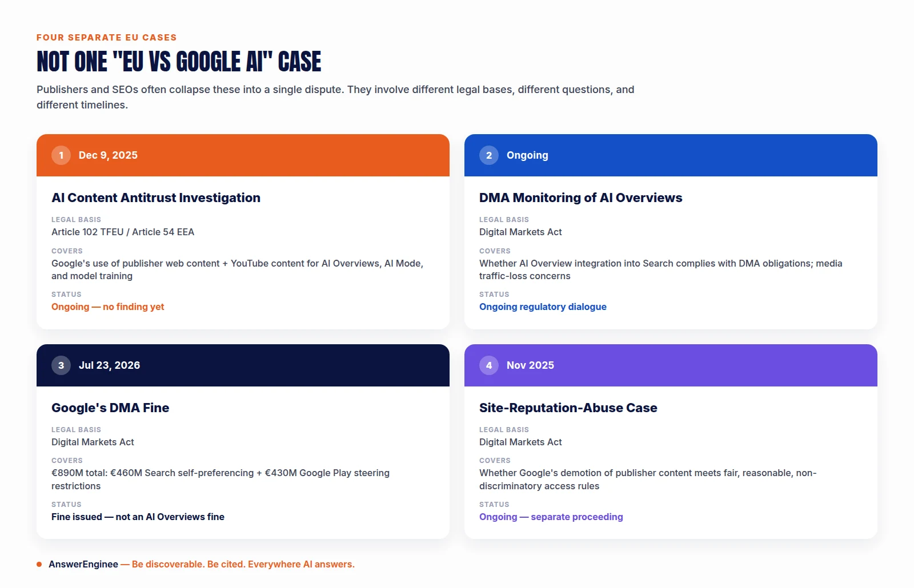Click the 'AI Content Antitrust Investigation' title

(x=156, y=198)
